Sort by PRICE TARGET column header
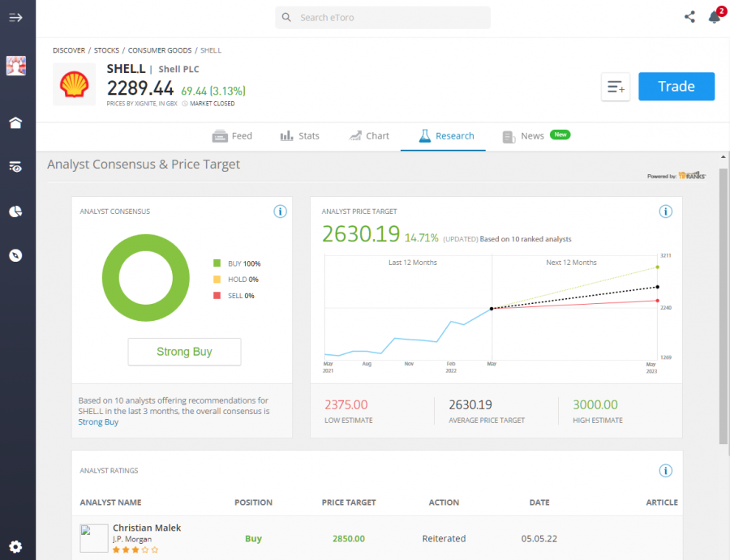The height and width of the screenshot is (560, 730). click(349, 502)
